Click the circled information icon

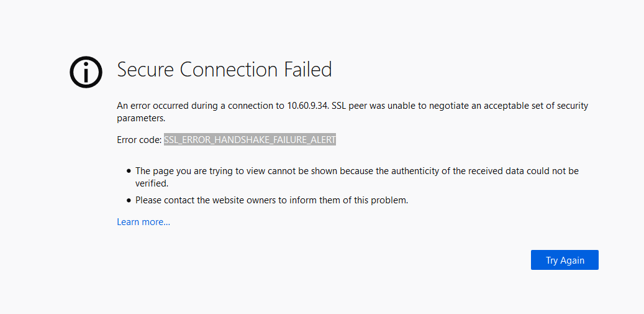click(x=86, y=72)
